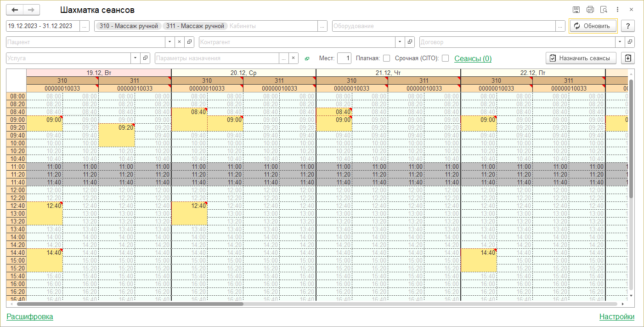Open the Сеансы (0) link
This screenshot has width=644, height=327.
tap(473, 58)
